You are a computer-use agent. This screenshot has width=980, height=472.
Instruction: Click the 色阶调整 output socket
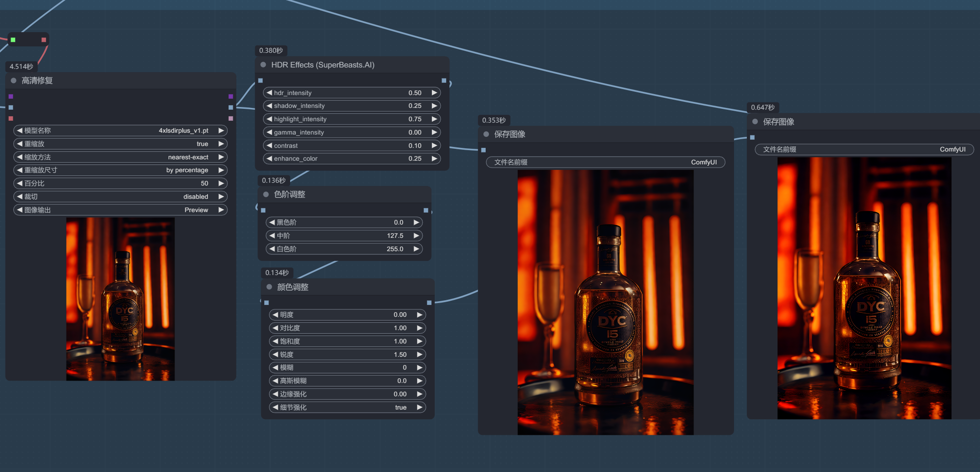click(x=426, y=210)
